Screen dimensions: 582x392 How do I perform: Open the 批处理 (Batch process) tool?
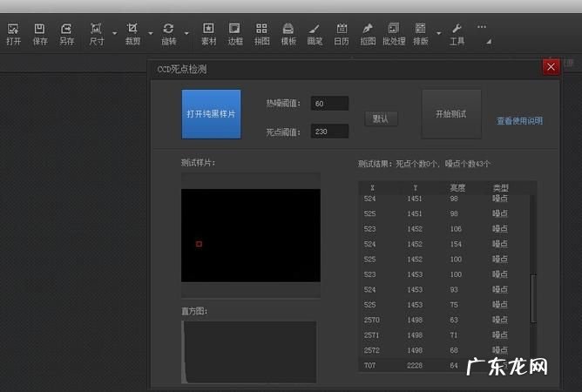(x=394, y=33)
